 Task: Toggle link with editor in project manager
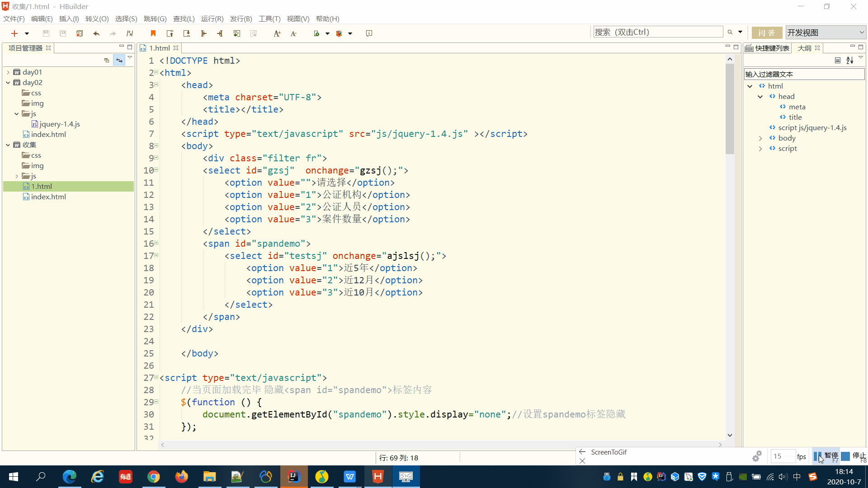(119, 60)
